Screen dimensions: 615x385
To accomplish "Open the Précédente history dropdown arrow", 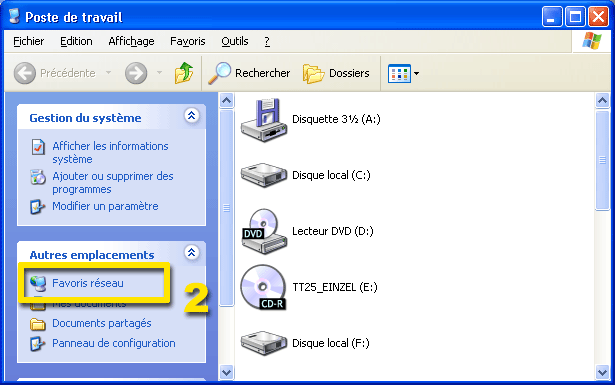I will (x=108, y=73).
